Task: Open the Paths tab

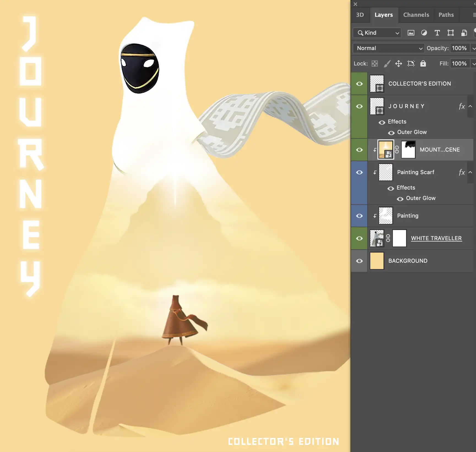Action: click(446, 15)
